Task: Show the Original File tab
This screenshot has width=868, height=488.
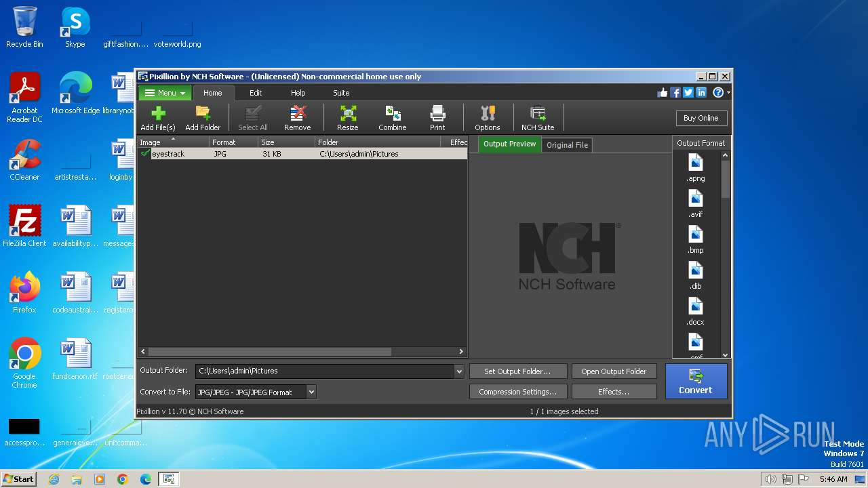Action: 568,145
